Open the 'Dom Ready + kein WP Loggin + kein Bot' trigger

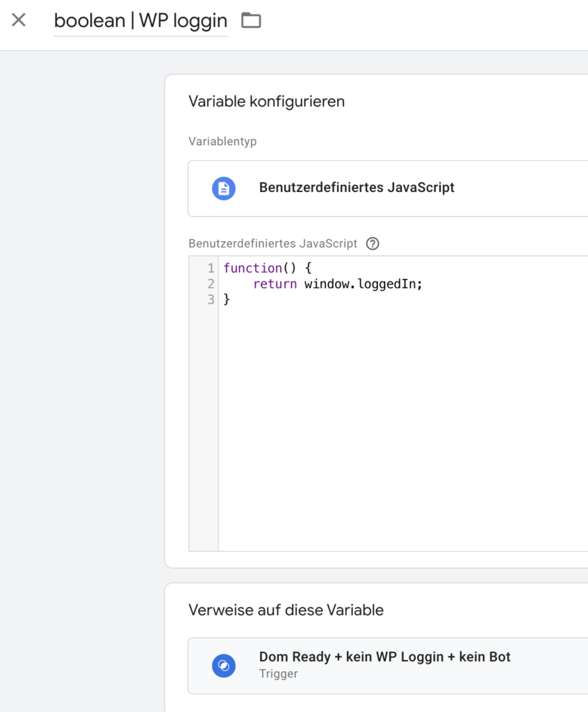tap(389, 665)
